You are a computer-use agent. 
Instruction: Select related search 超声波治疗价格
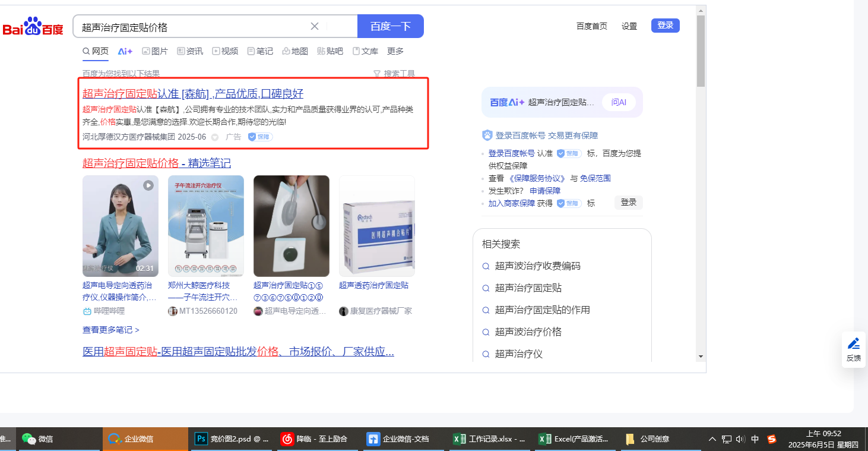pyautogui.click(x=528, y=332)
